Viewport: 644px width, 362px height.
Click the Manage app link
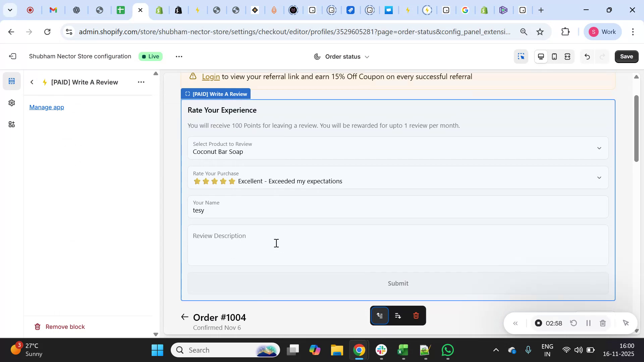(46, 107)
